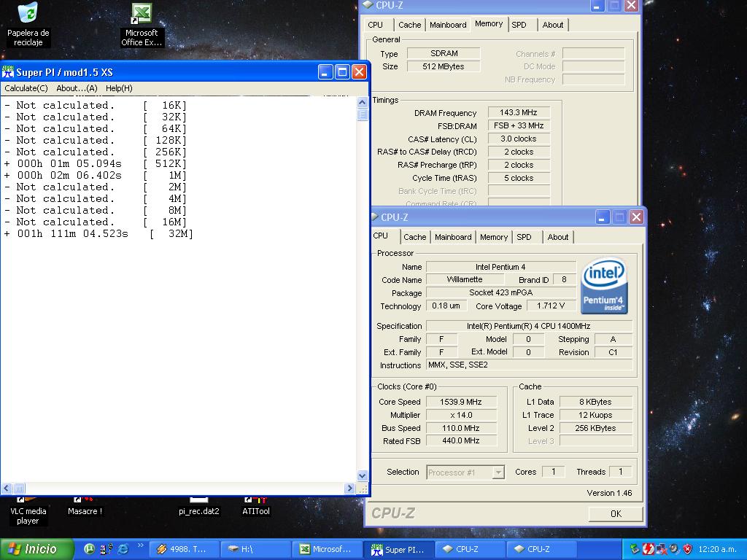Click back CPU-Z Memory window title icon
This screenshot has width=747, height=560.
coord(368,5)
